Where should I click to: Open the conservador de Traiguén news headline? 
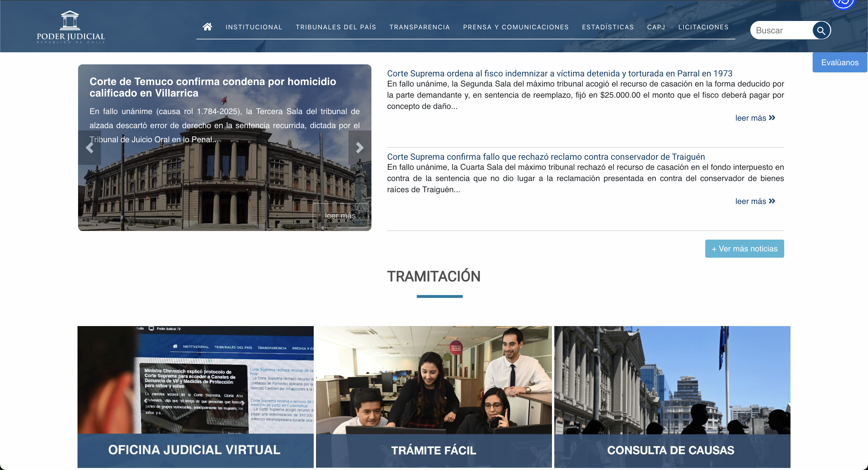point(546,157)
